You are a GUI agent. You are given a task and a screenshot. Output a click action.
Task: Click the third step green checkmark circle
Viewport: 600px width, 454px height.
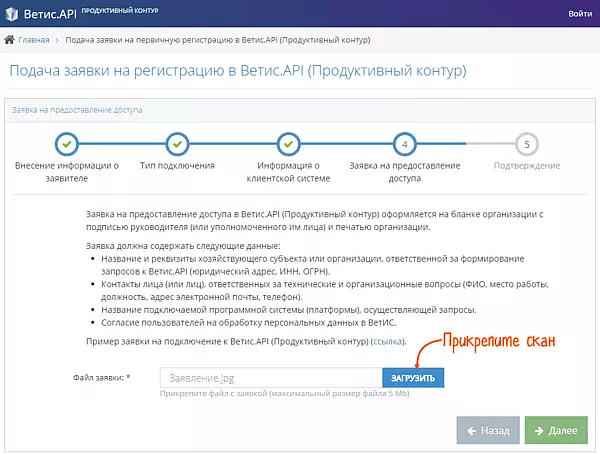[x=288, y=144]
